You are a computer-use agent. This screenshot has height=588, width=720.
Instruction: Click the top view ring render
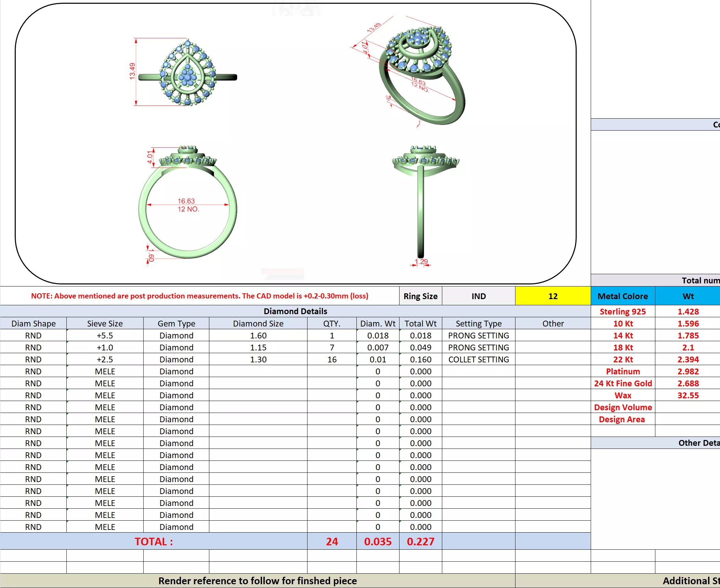[x=187, y=72]
